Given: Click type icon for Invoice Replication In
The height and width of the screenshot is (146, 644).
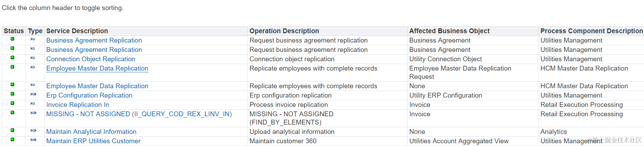Looking at the screenshot, I should (33, 103).
